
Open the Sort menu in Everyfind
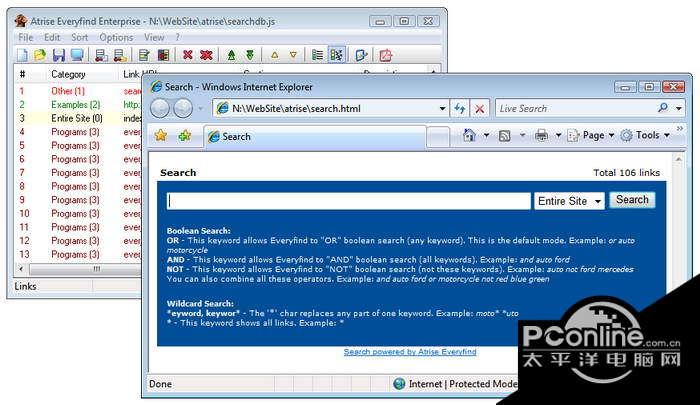(79, 38)
